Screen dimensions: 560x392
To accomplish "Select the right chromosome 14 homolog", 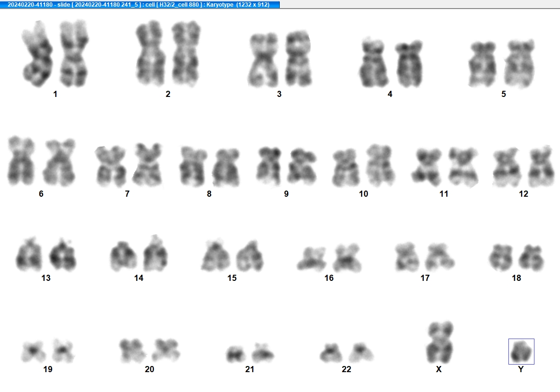I will [x=156, y=253].
